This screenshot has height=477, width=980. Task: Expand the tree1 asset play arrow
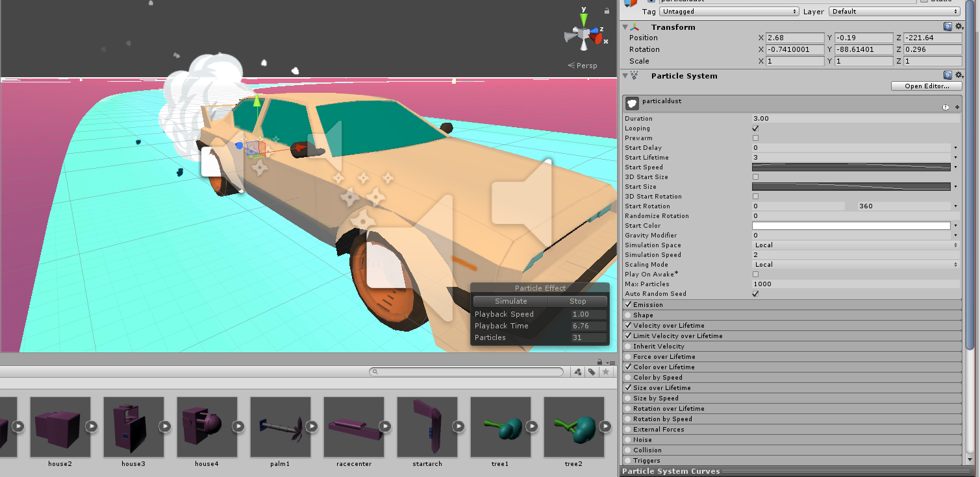(532, 426)
